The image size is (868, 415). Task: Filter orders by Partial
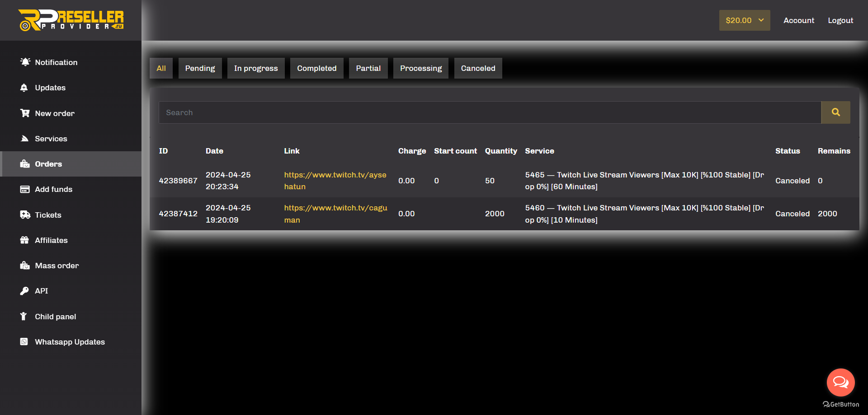click(368, 68)
